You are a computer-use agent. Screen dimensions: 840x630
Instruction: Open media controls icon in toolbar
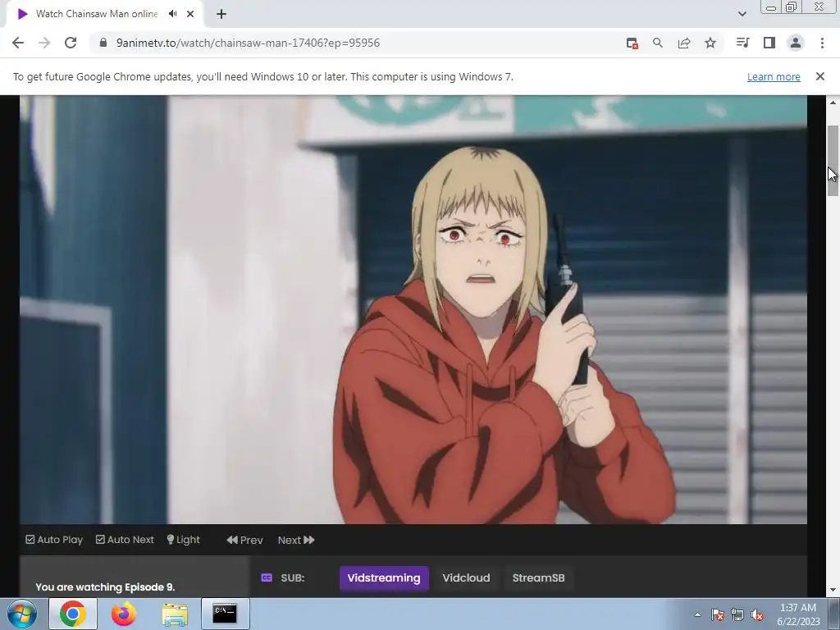[742, 43]
